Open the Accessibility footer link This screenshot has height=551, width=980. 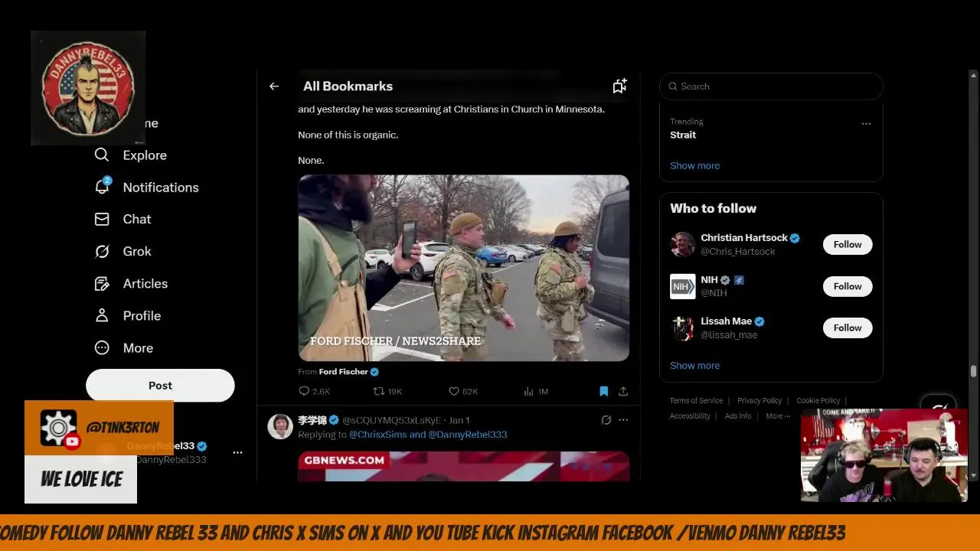click(690, 416)
